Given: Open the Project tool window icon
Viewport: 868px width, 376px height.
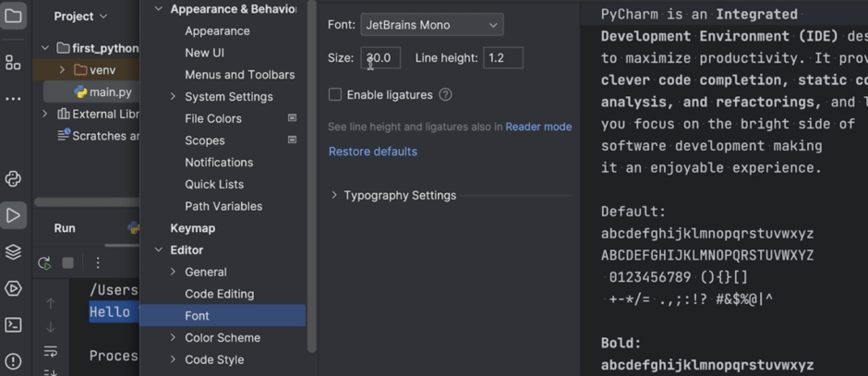Looking at the screenshot, I should [13, 16].
